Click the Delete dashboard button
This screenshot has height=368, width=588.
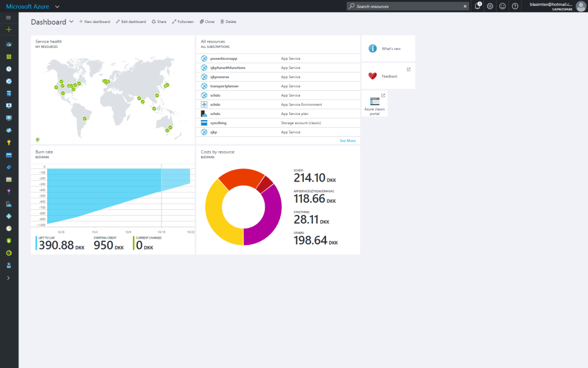point(228,21)
